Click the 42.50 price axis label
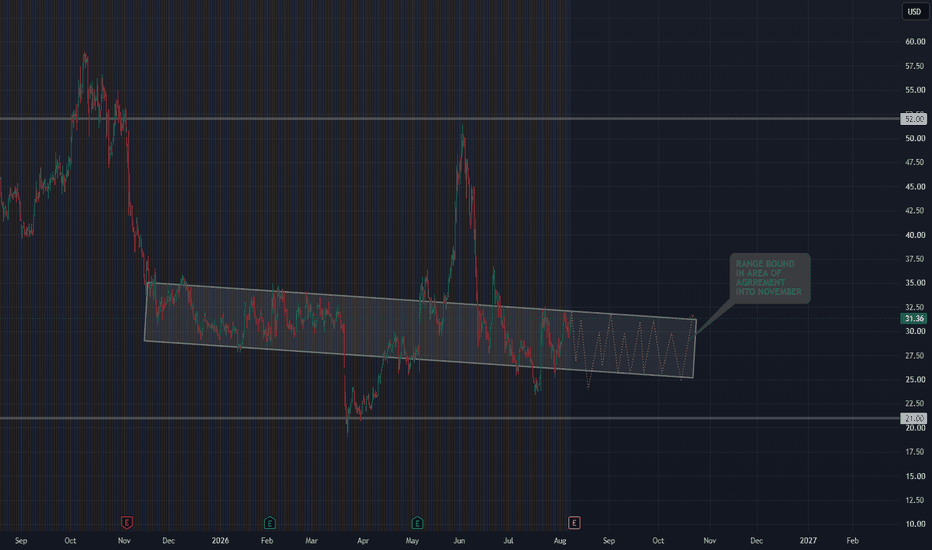Viewport: 932px width, 550px height. click(x=915, y=210)
